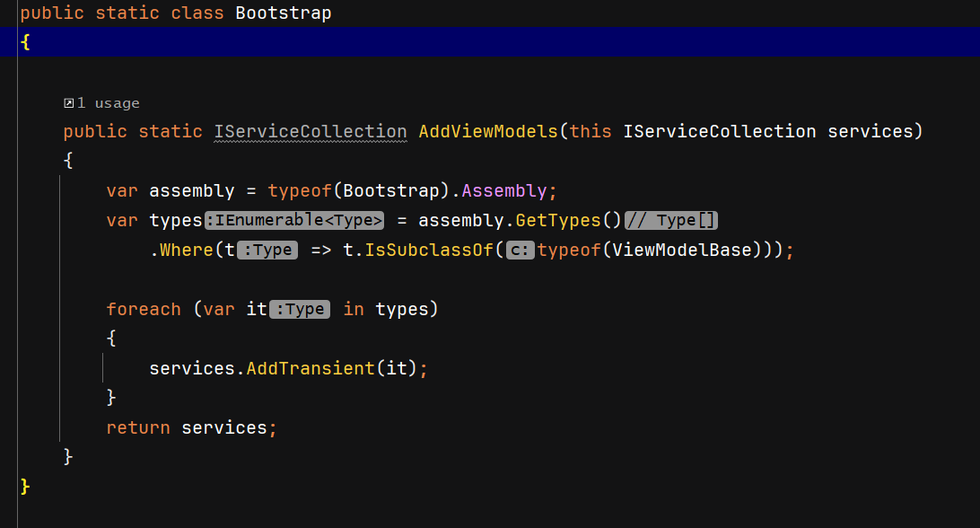The height and width of the screenshot is (528, 980).
Task: Click the Where method call
Action: coord(187,251)
